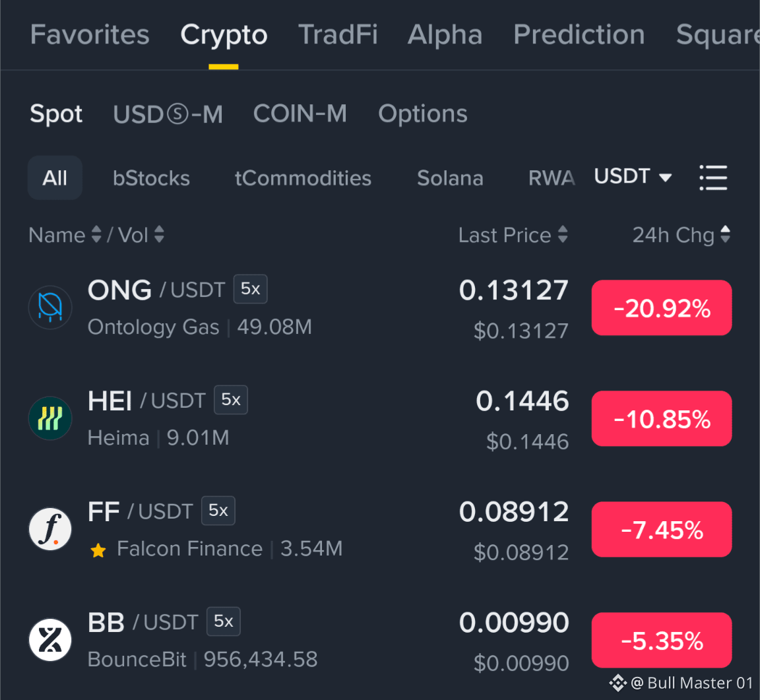The height and width of the screenshot is (700, 760).
Task: Switch to the TradFi tab
Action: click(x=338, y=34)
